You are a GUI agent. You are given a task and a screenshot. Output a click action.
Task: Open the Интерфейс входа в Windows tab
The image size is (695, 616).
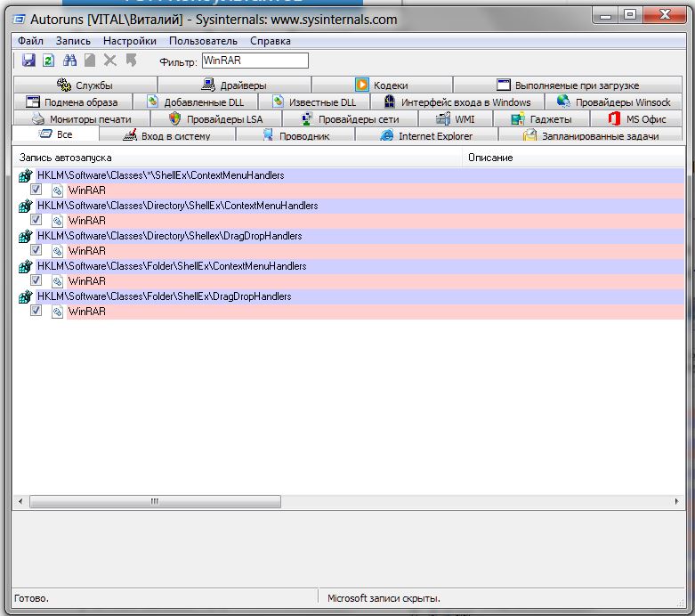(457, 102)
